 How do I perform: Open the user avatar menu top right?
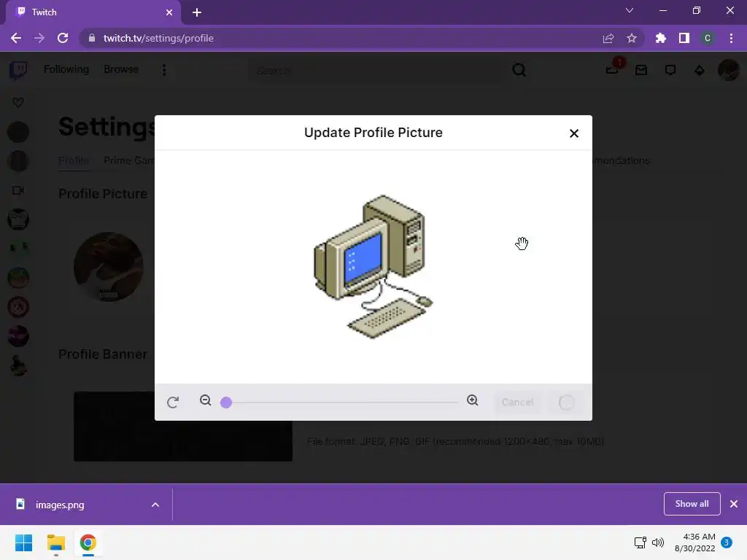[728, 70]
